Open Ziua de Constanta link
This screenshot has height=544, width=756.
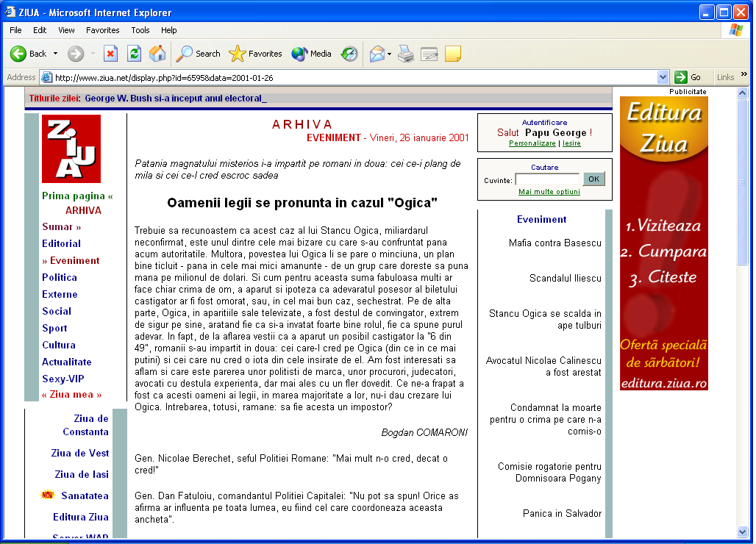click(86, 426)
